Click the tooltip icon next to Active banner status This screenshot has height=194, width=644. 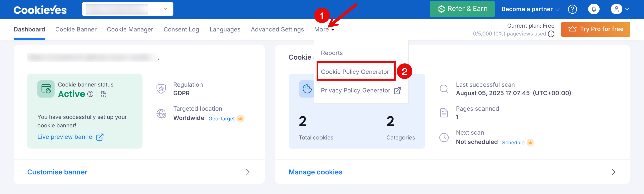90,94
